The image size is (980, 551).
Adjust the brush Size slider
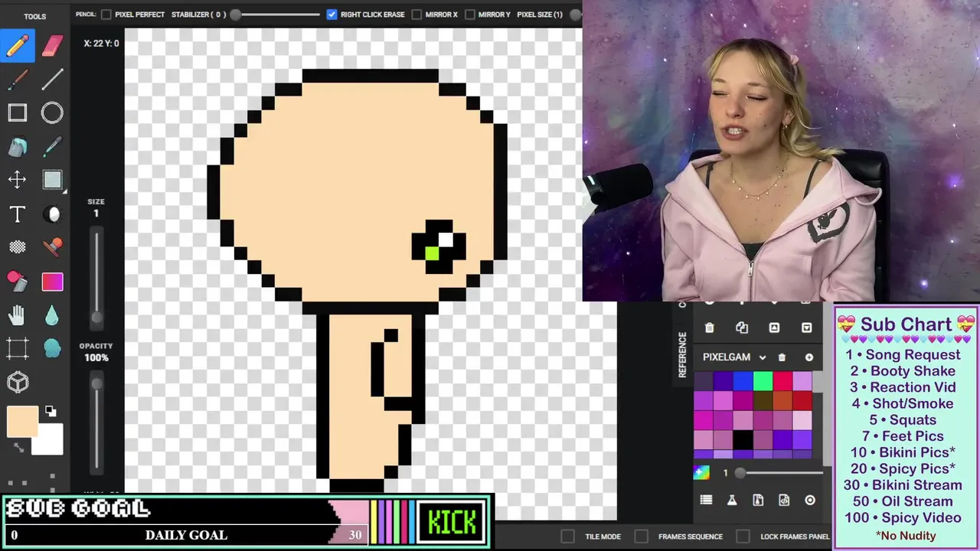tap(96, 277)
